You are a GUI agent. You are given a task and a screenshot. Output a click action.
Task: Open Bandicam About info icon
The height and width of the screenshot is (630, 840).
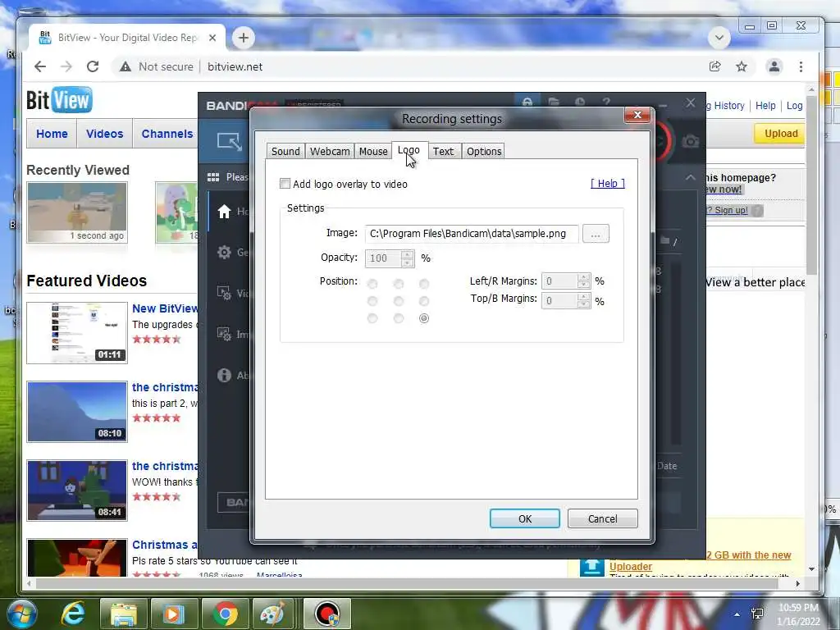point(224,375)
